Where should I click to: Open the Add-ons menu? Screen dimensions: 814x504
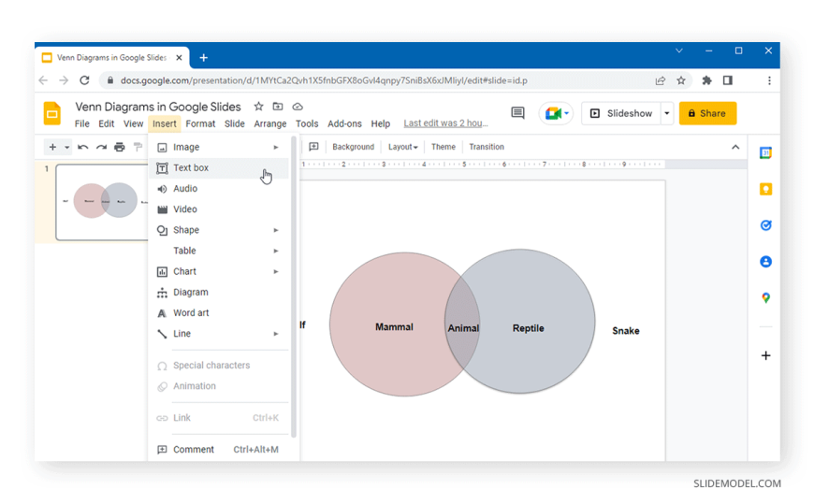[x=344, y=123]
